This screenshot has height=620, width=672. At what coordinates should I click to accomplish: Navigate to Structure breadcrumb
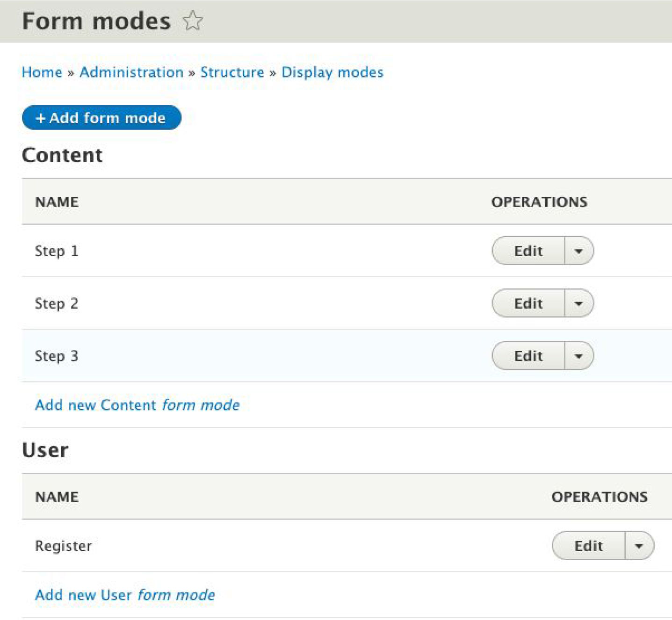point(232,72)
